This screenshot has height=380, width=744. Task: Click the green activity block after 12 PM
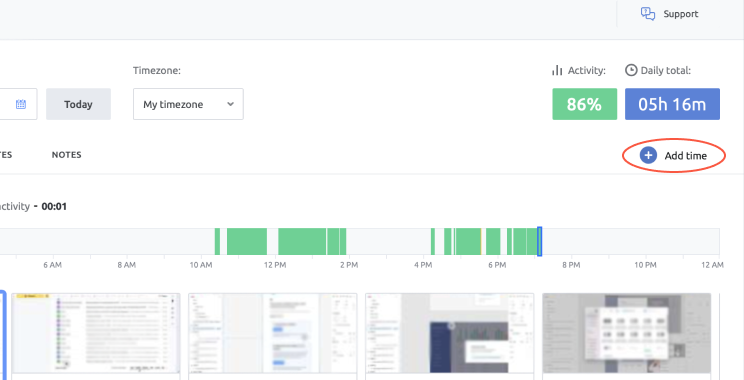pyautogui.click(x=302, y=241)
